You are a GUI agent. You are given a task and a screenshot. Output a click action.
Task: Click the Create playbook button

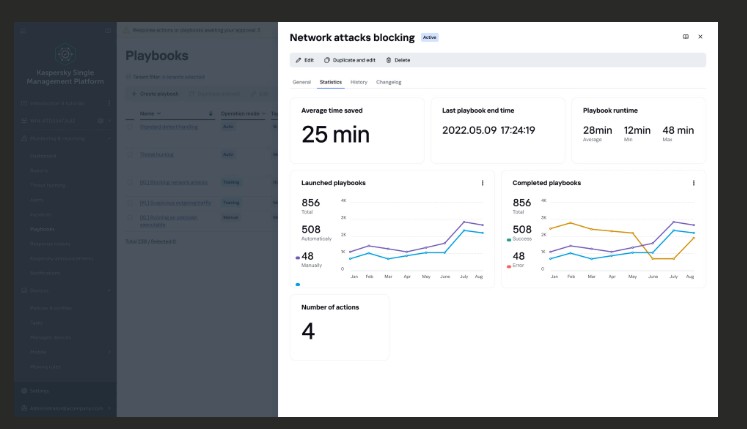click(154, 94)
